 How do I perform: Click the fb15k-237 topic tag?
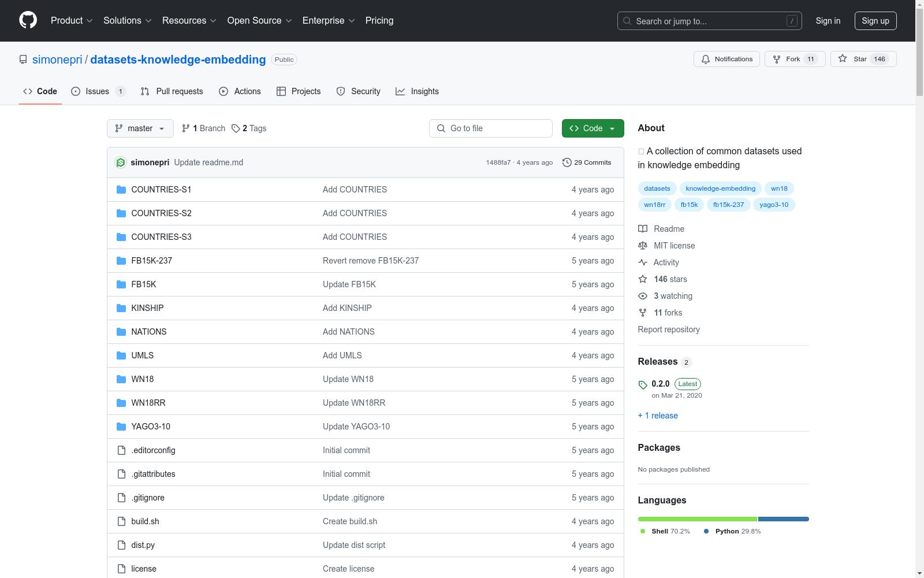pos(729,205)
